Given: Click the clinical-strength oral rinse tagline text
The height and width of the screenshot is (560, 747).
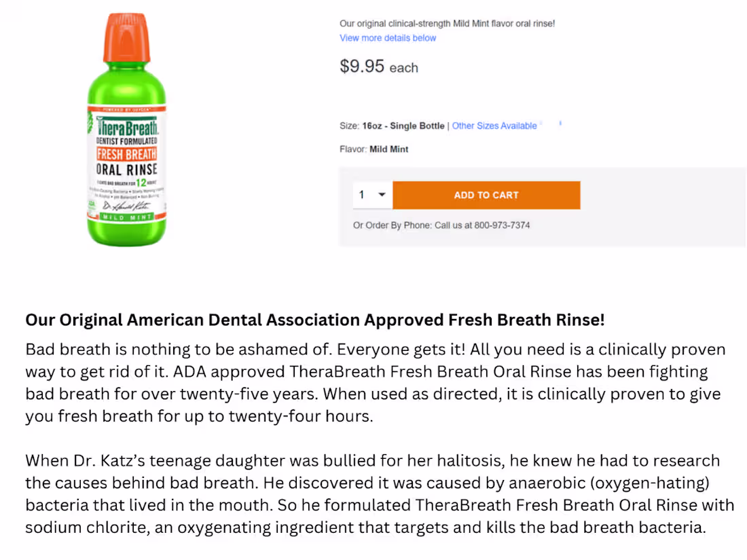Looking at the screenshot, I should pyautogui.click(x=447, y=24).
